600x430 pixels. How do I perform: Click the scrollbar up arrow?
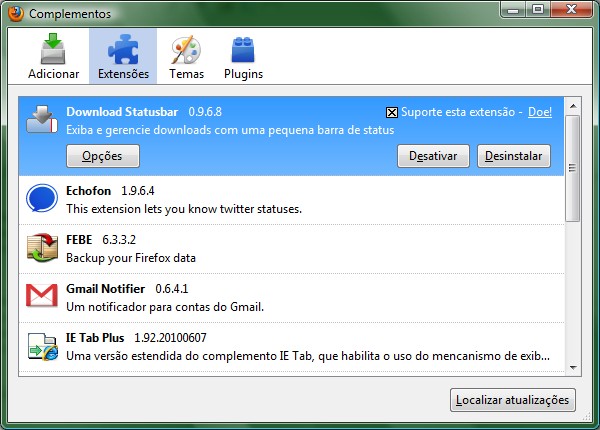573,106
